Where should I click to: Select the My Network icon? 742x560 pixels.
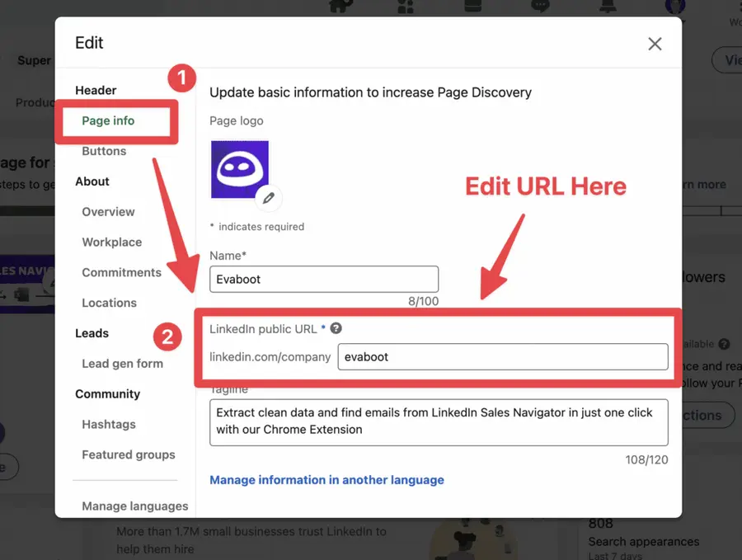[405, 6]
